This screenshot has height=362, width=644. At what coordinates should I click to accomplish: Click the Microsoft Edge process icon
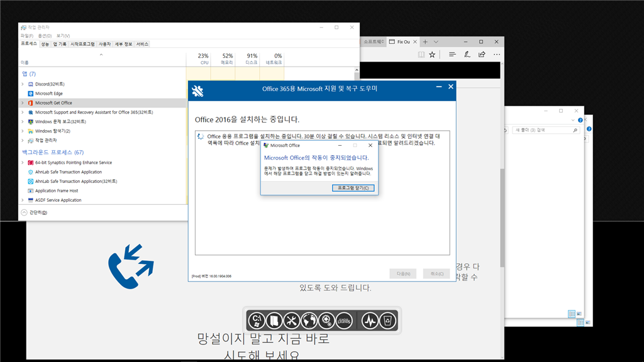30,94
